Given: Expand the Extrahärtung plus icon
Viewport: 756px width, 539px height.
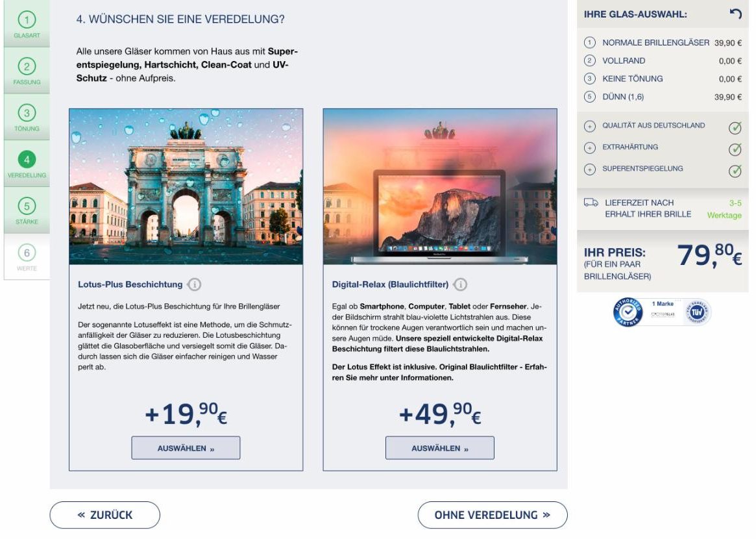Looking at the screenshot, I should 590,147.
